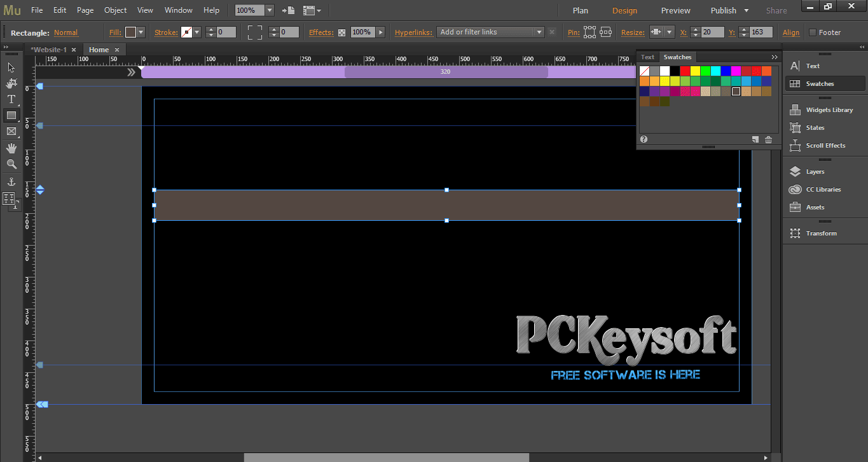Click the place file icon in menu bar
The width and height of the screenshot is (868, 462).
(289, 10)
